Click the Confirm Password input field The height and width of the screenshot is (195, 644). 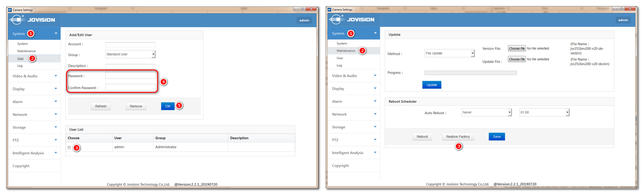pos(130,87)
